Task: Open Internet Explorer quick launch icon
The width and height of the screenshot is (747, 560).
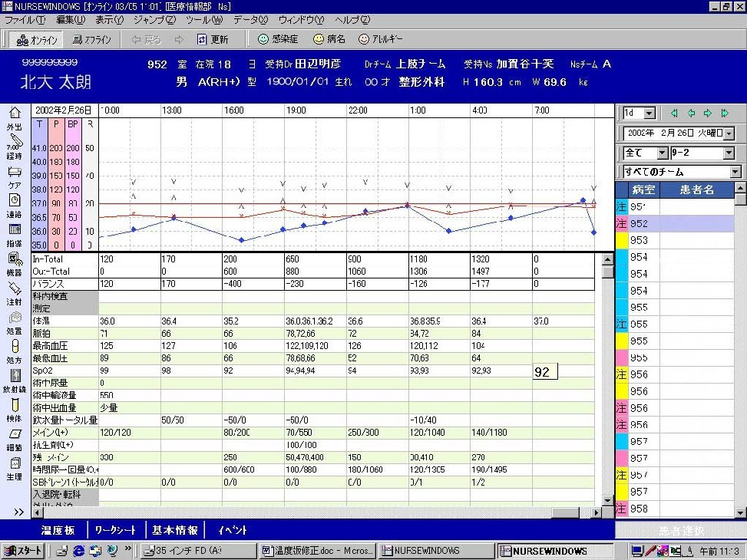Action: (78, 551)
